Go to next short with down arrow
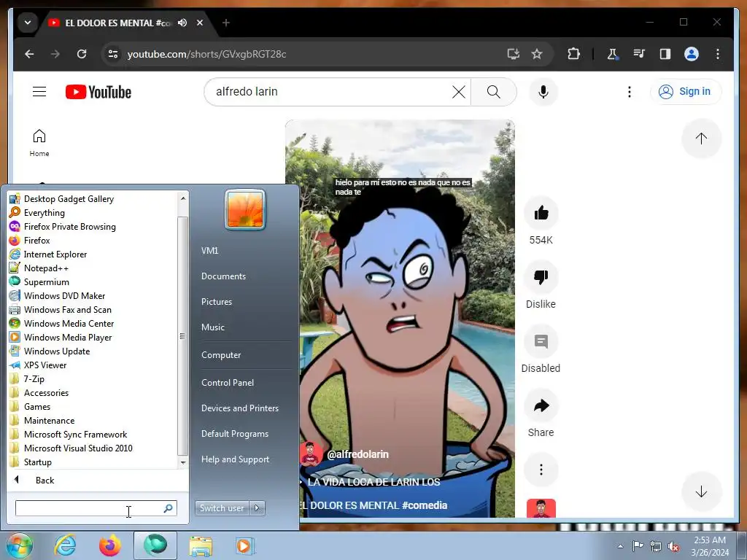Screen dimensions: 747x560 coord(701,491)
